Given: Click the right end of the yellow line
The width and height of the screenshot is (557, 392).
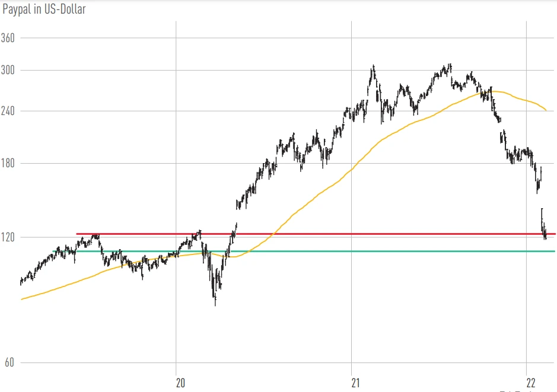Looking at the screenshot, I should (x=546, y=110).
